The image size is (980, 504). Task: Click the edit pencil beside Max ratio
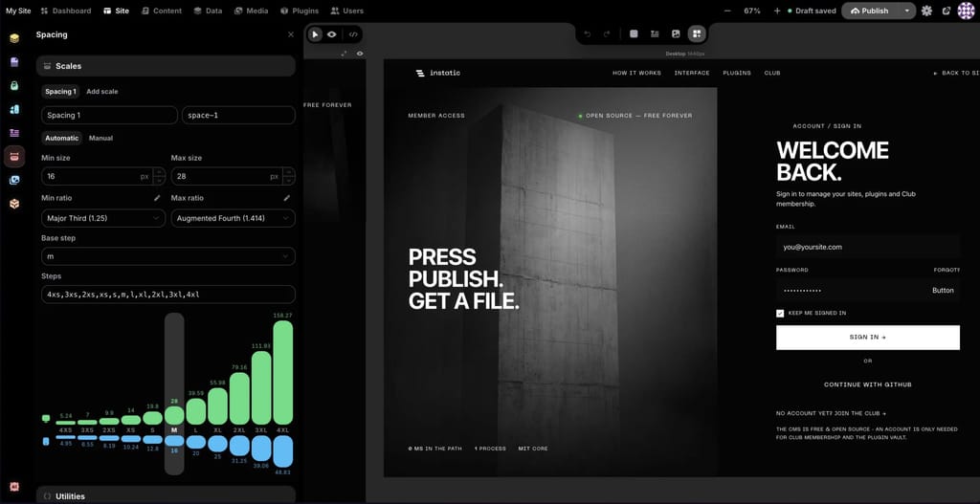point(287,198)
